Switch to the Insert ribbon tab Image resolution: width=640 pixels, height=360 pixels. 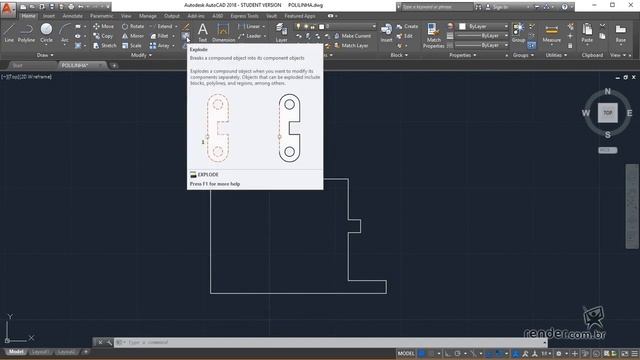49,16
